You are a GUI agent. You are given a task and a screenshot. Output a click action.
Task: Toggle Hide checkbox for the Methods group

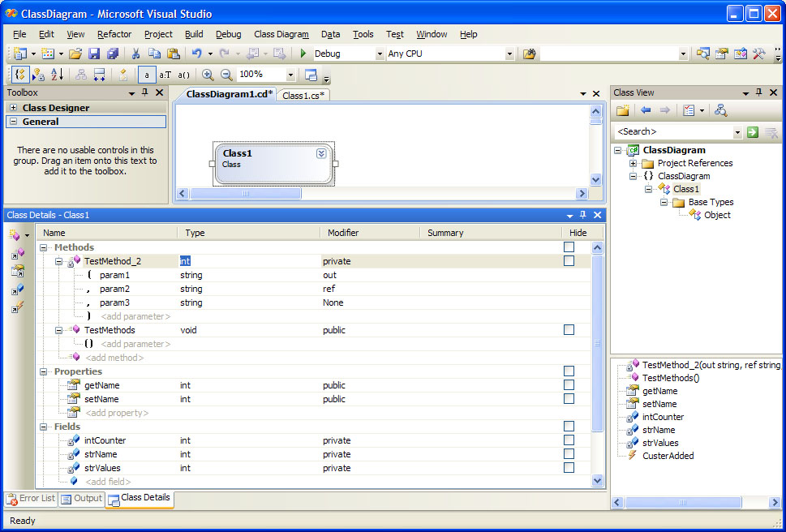(569, 247)
